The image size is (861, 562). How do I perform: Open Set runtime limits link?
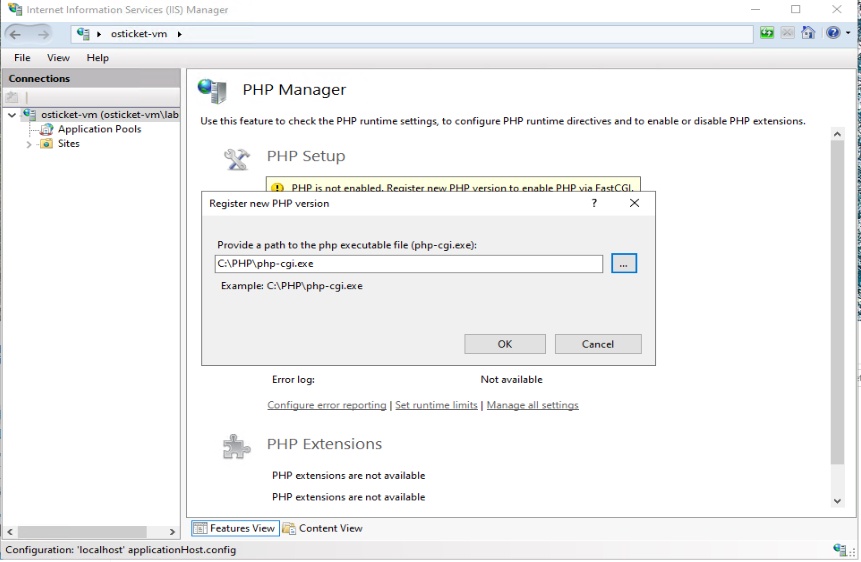coord(436,405)
